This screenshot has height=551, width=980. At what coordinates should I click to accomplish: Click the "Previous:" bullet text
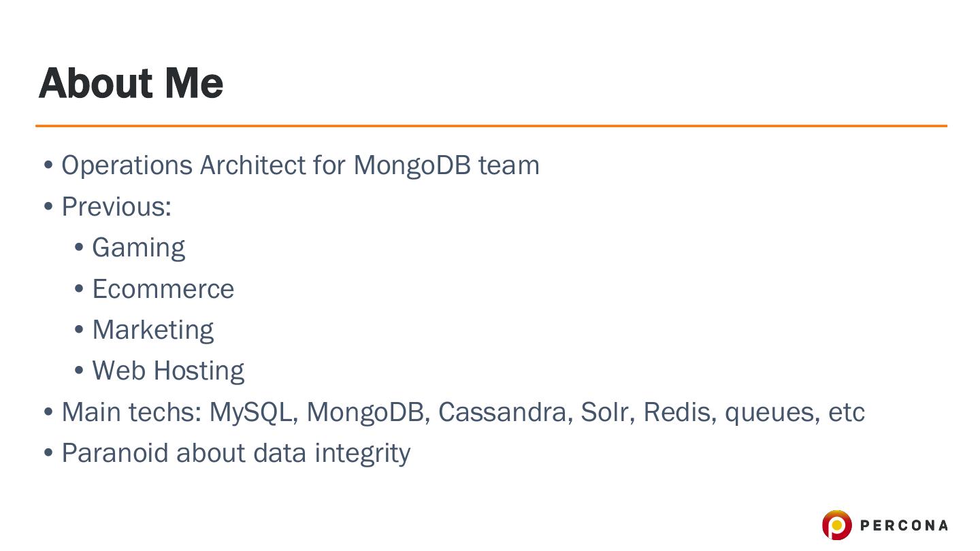[x=116, y=207]
